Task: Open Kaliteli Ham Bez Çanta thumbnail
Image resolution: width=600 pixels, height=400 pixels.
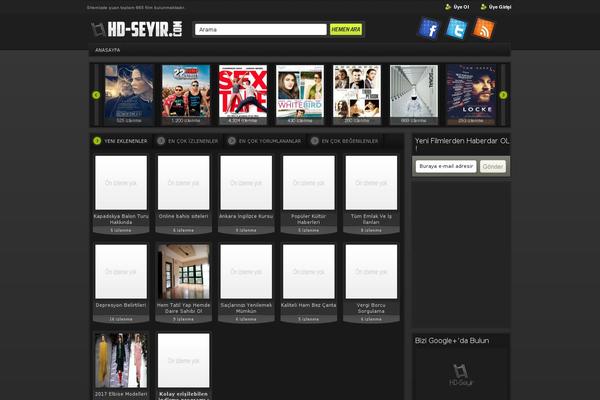Action: click(309, 271)
